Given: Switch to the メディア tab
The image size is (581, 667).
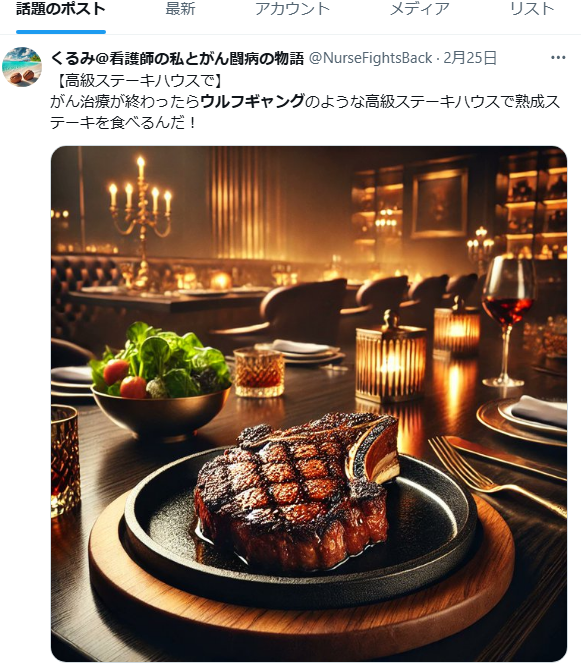Looking at the screenshot, I should tap(419, 9).
